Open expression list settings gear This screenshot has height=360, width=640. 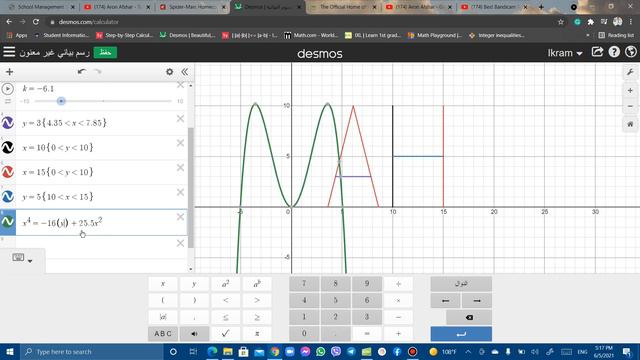pyautogui.click(x=169, y=72)
